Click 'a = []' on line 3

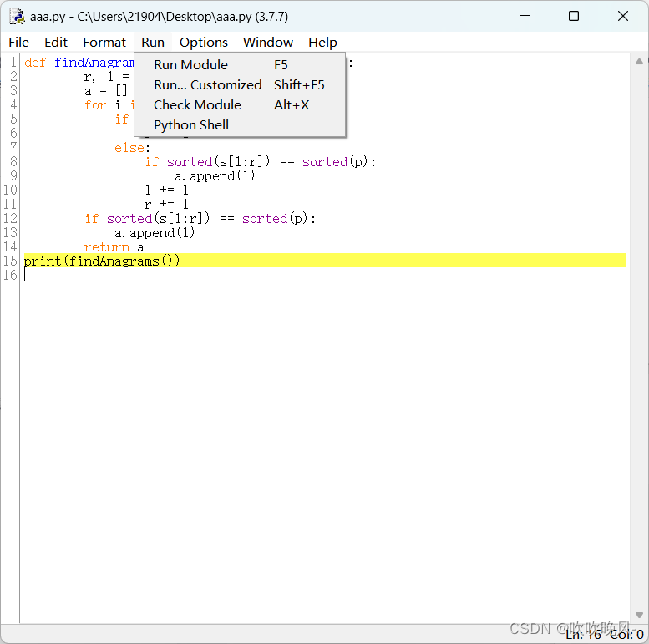point(106,91)
